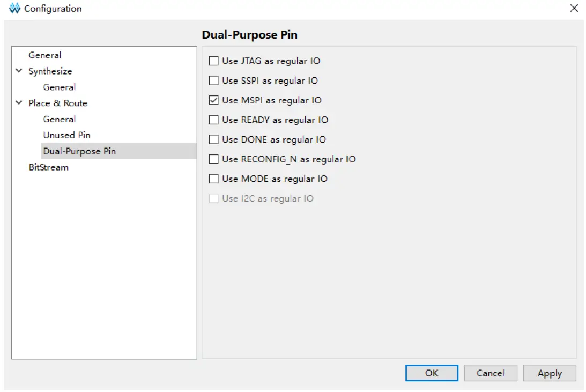Image resolution: width=586 pixels, height=392 pixels.
Task: Collapse the Synthesize tree section
Action: click(19, 71)
